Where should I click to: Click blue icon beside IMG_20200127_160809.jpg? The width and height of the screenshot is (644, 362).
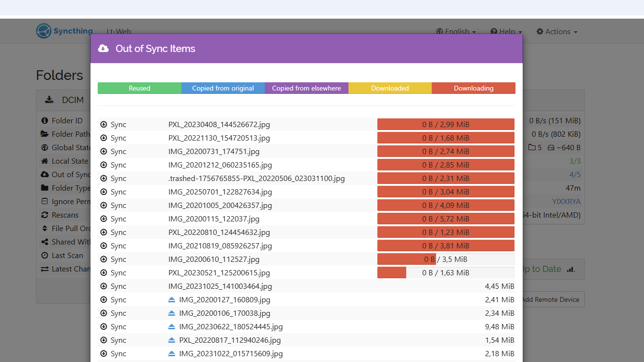pos(172,300)
